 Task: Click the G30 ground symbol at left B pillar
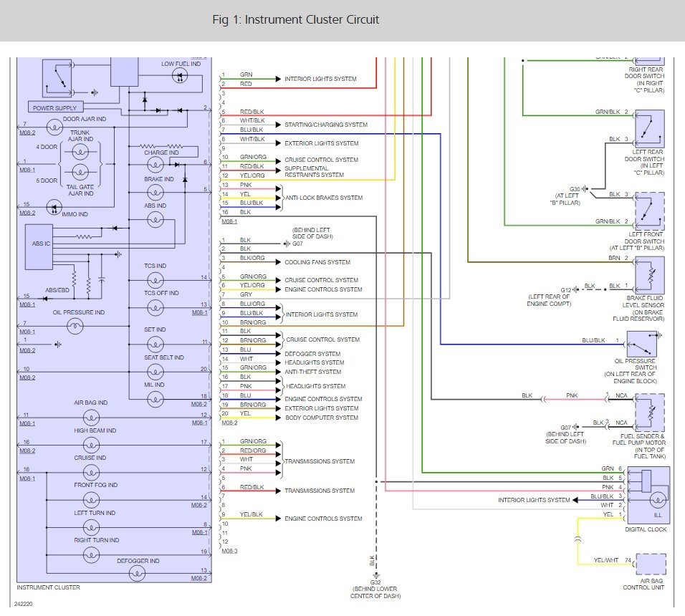[586, 189]
